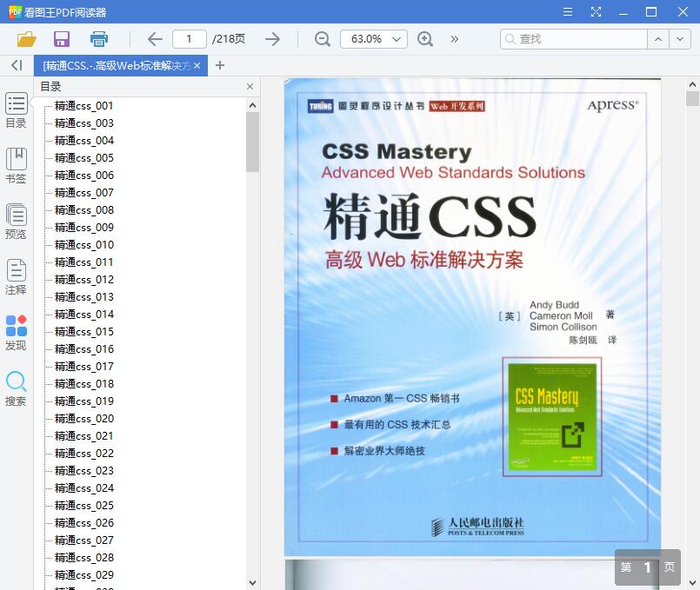Select outline entry 精通css_026

pos(84,523)
